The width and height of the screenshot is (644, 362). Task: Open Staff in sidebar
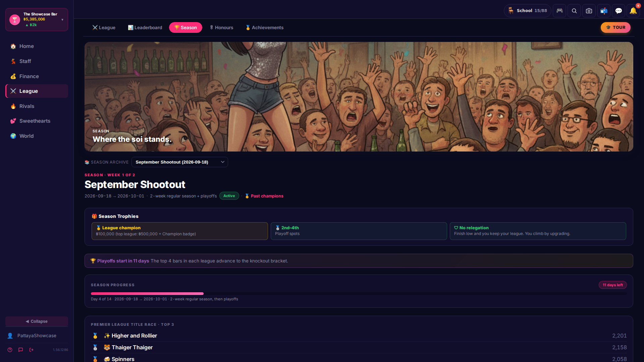tap(37, 61)
